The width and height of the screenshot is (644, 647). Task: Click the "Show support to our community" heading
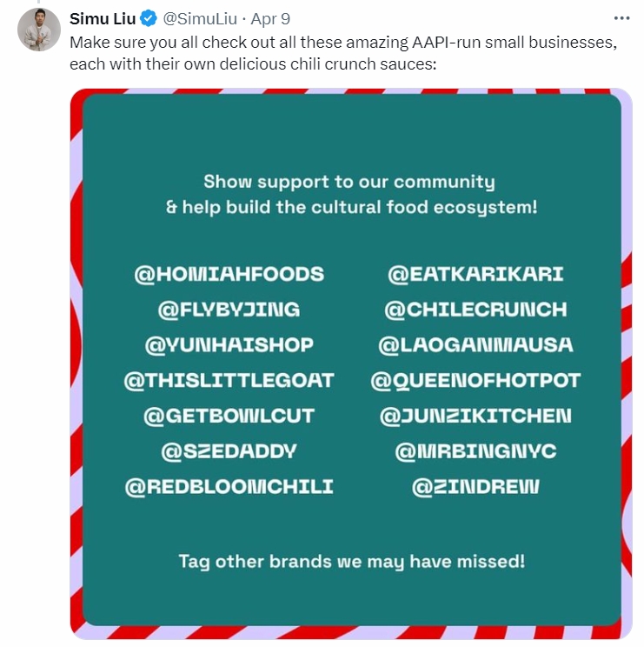[x=349, y=182]
